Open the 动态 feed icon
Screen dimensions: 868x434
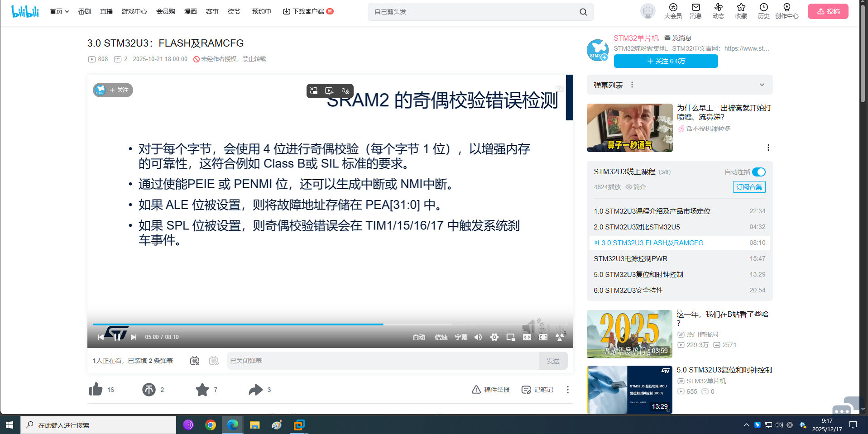point(718,11)
